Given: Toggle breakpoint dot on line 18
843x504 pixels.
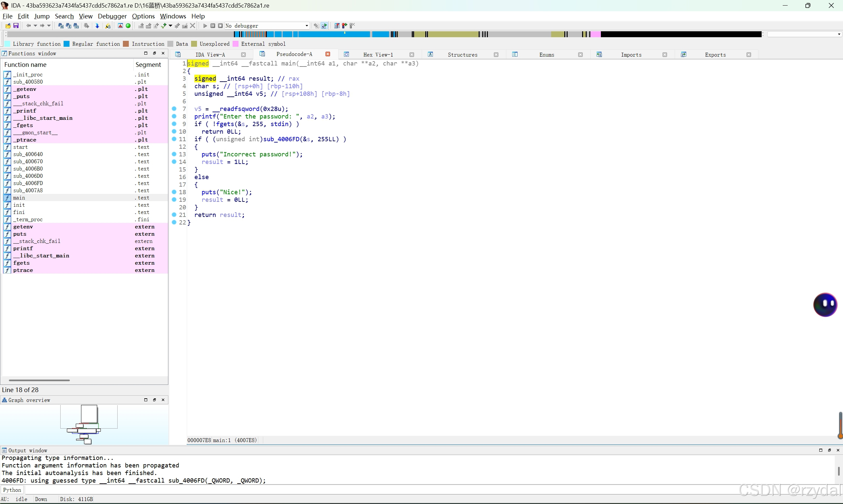Looking at the screenshot, I should (174, 192).
